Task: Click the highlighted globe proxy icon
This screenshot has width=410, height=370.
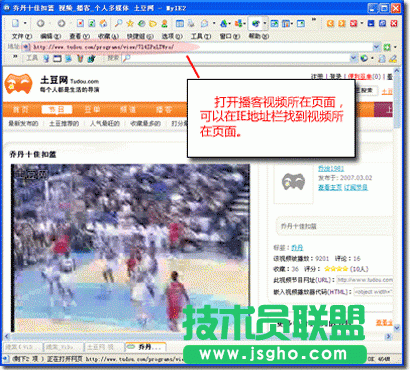Action: point(256,23)
